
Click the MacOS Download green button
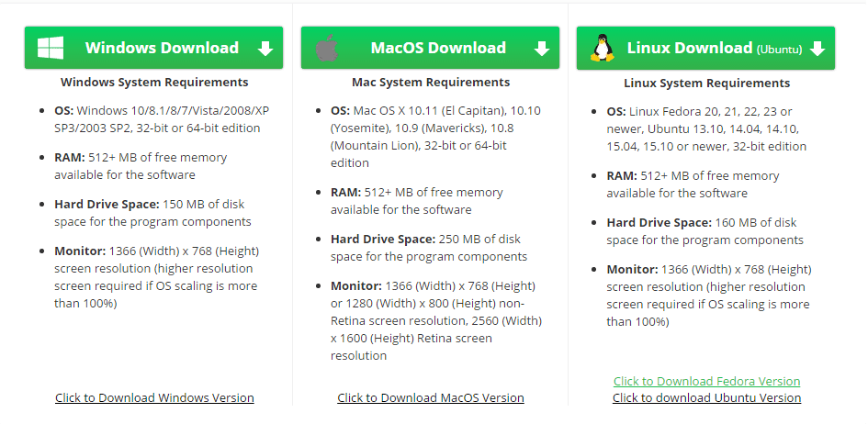pos(430,48)
